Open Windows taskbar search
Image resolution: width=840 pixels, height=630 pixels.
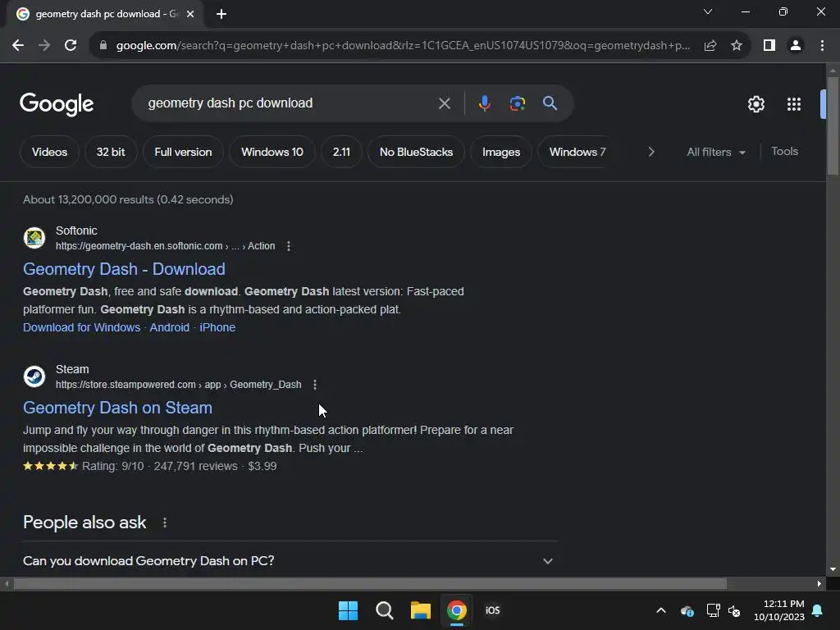coord(384,610)
